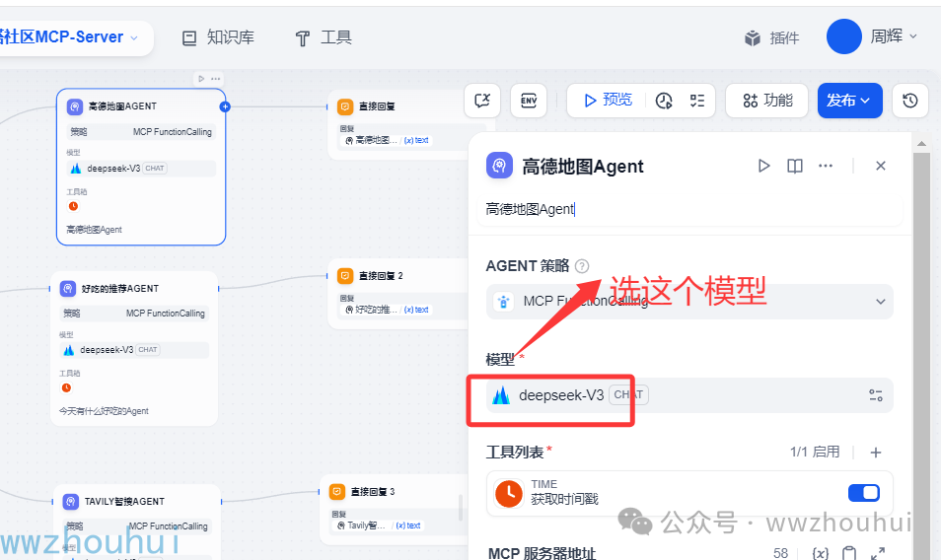The width and height of the screenshot is (941, 560).
Task: Copy the MCP 服务器地址 value
Action: pyautogui.click(x=848, y=553)
